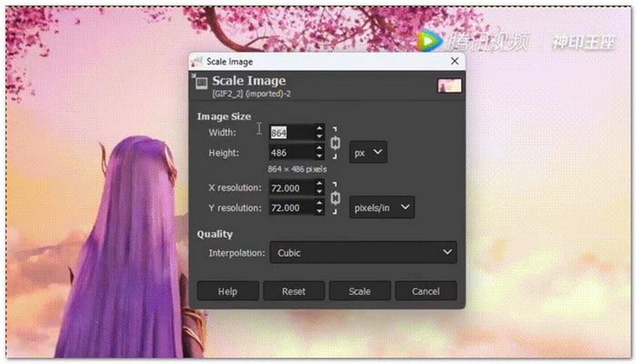
Task: Increase Width with the up arrow
Action: [319, 128]
